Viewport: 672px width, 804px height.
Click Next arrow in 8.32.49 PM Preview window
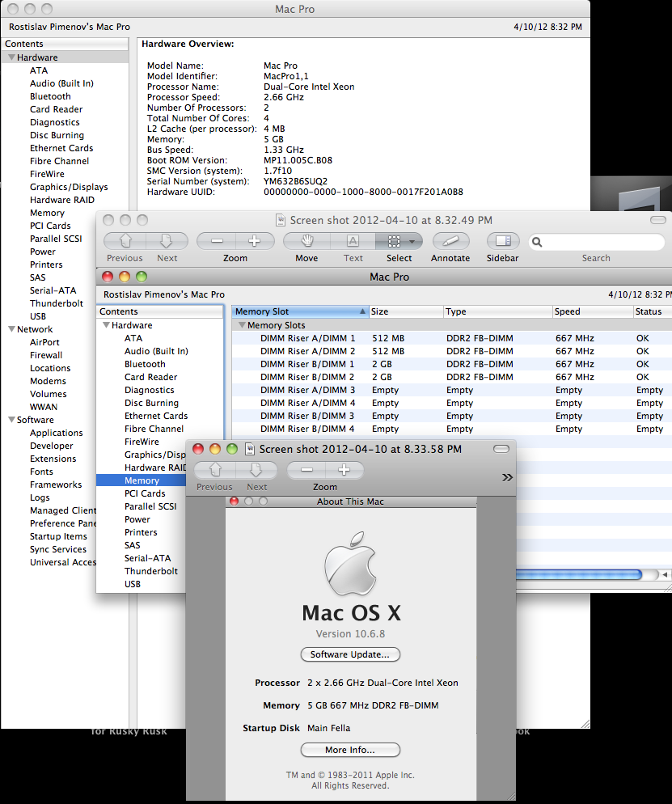[167, 241]
